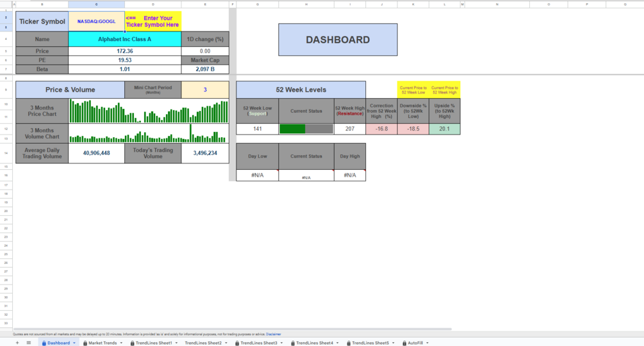Click the DASHBOARD title box
This screenshot has height=346, width=644.
click(338, 40)
